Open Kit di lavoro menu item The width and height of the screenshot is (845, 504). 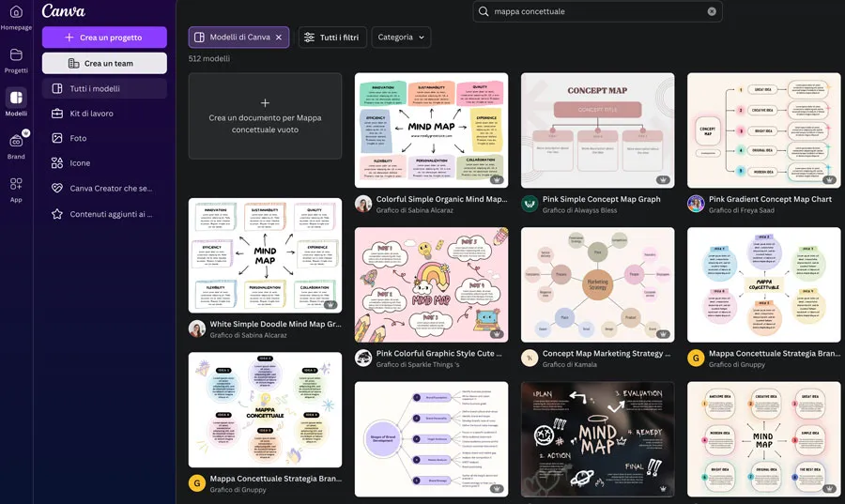point(92,114)
